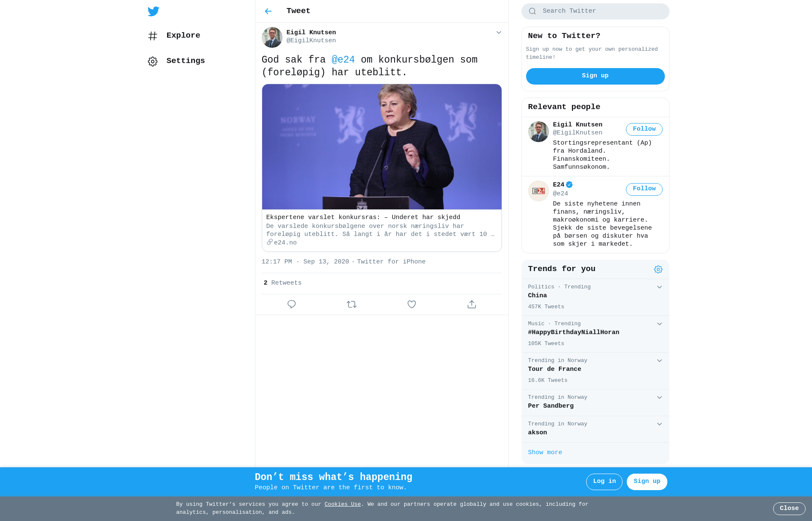This screenshot has width=812, height=521.
Task: Retweet using the retweet icon
Action: click(x=351, y=304)
